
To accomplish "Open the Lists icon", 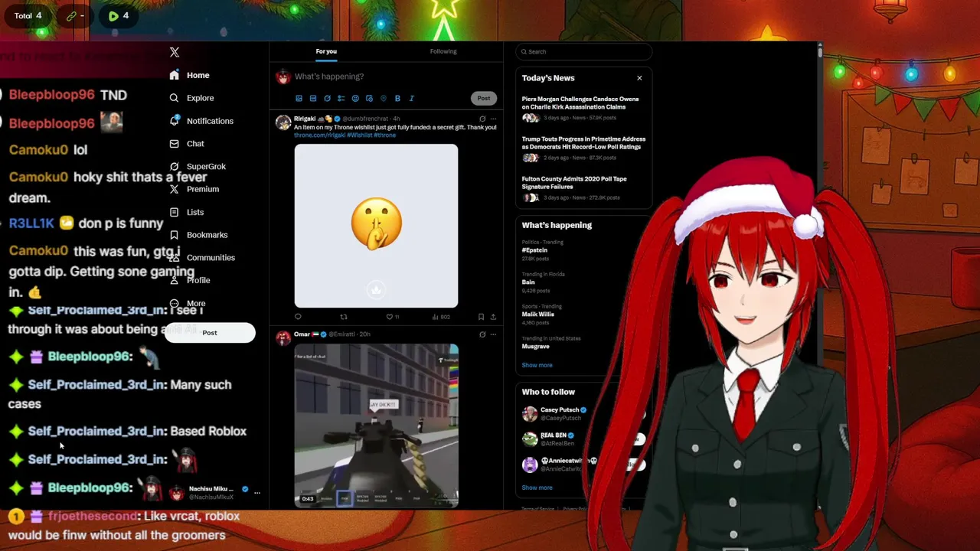I will click(x=174, y=212).
